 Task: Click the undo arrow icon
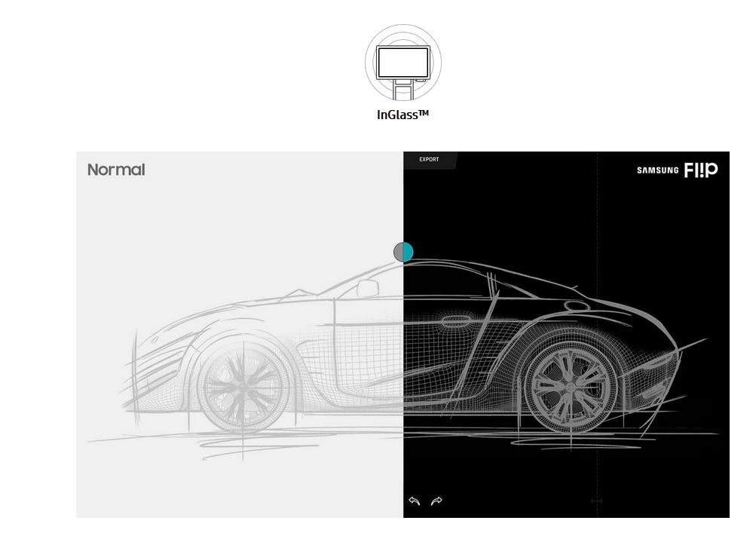414,501
